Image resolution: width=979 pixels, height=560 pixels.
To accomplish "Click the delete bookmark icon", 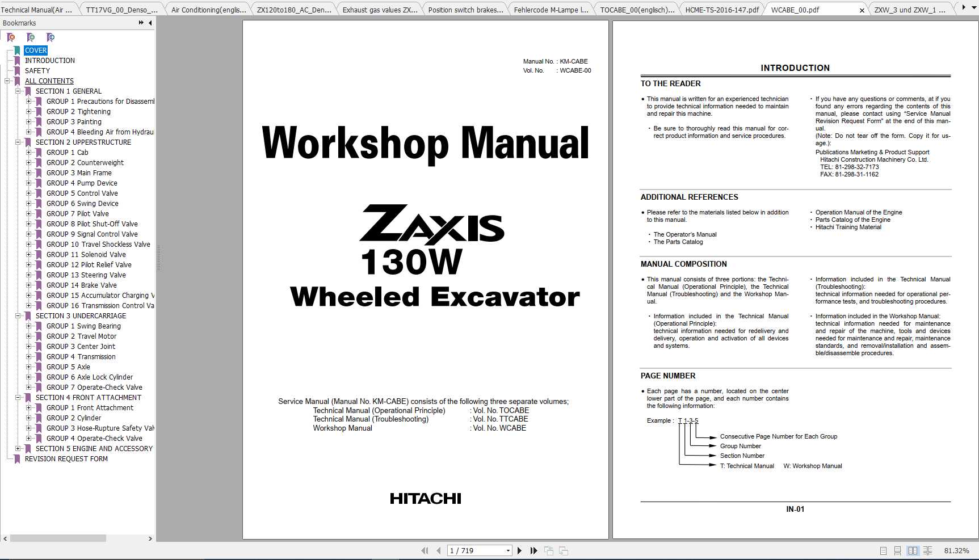I will 10,37.
